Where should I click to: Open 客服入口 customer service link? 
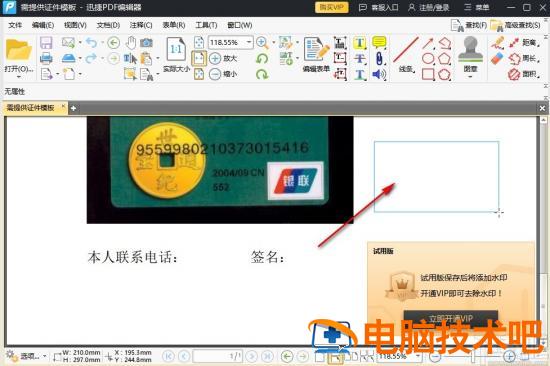379,7
